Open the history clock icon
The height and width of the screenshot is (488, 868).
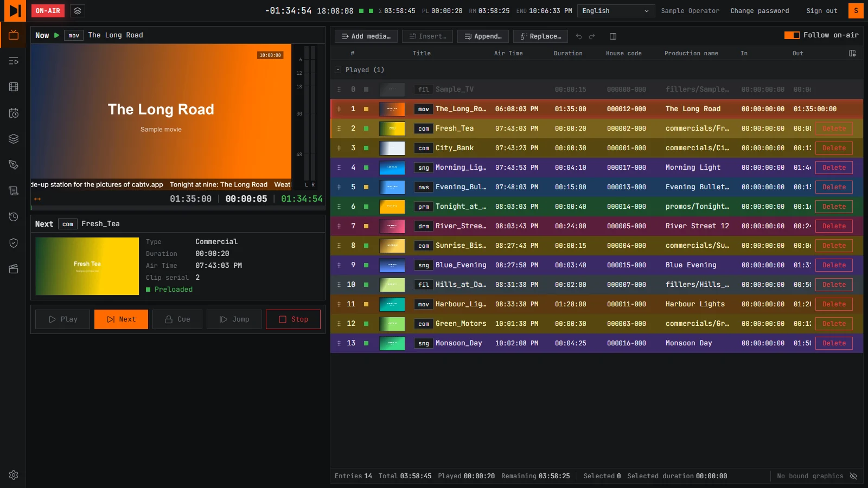[14, 217]
